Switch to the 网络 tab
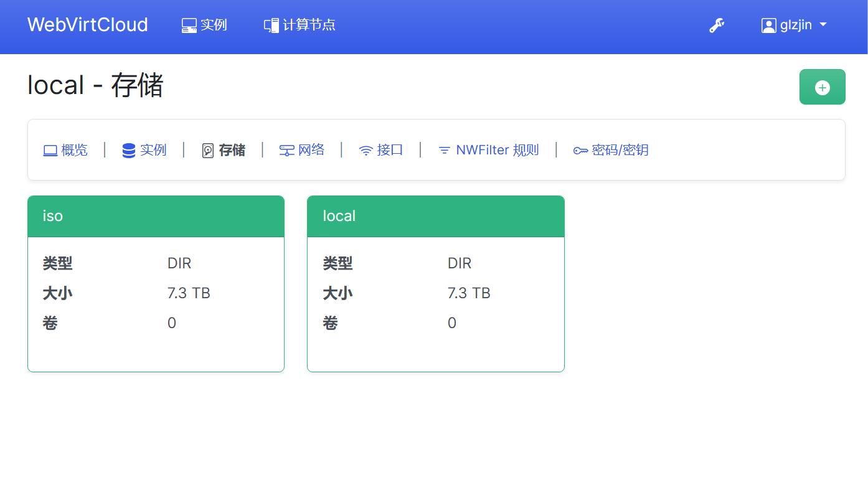This screenshot has height=485, width=868. [311, 150]
